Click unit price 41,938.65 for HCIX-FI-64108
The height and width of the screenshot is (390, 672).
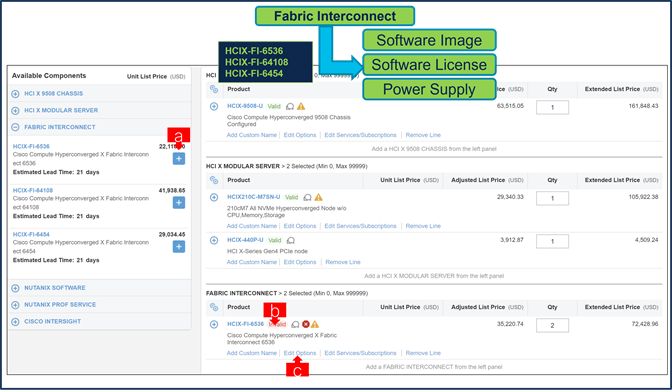tap(172, 190)
